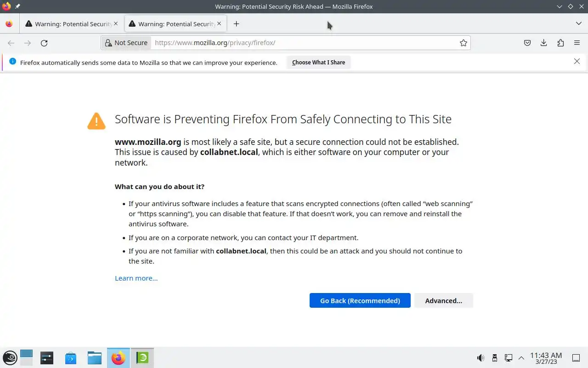Bookmark this page with star icon

click(x=464, y=43)
